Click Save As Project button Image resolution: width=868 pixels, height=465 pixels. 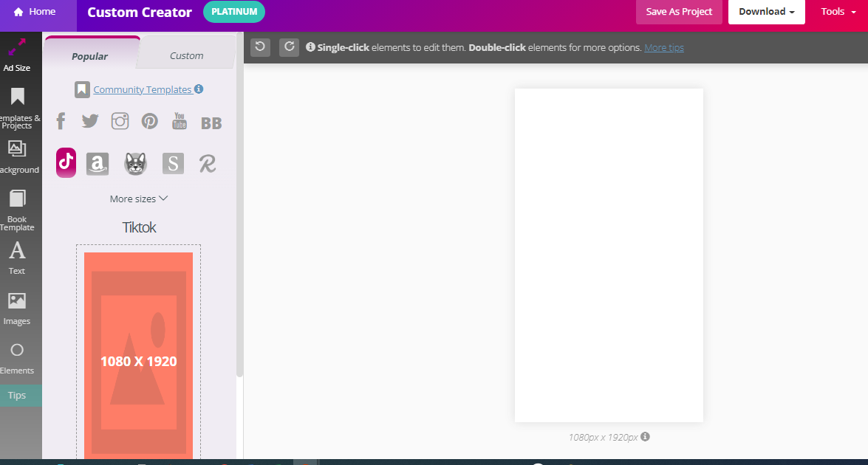point(679,12)
